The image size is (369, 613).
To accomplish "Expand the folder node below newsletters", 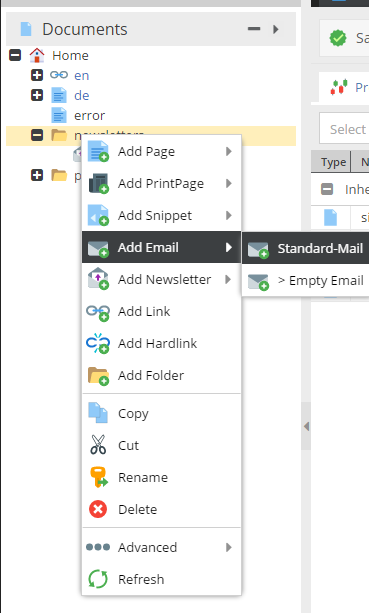I will pos(37,175).
